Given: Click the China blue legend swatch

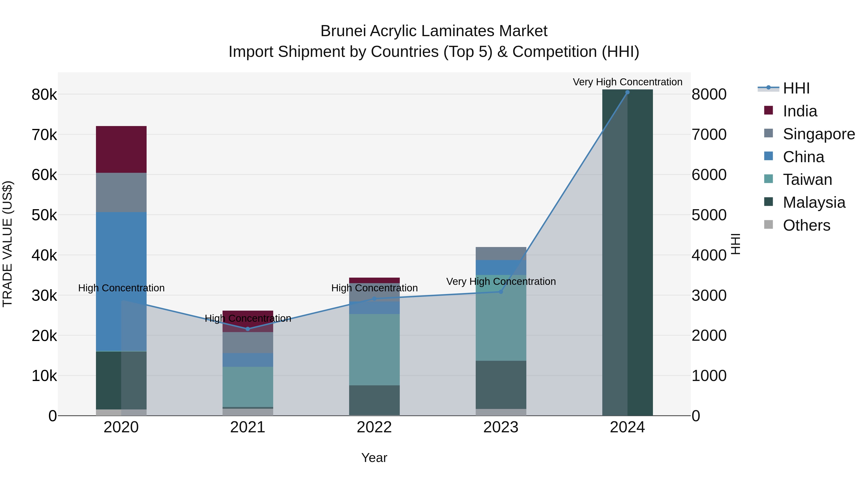Looking at the screenshot, I should (769, 156).
